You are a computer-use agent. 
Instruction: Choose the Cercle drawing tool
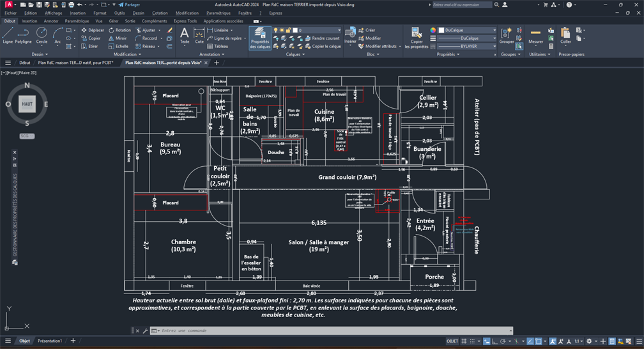tap(42, 35)
